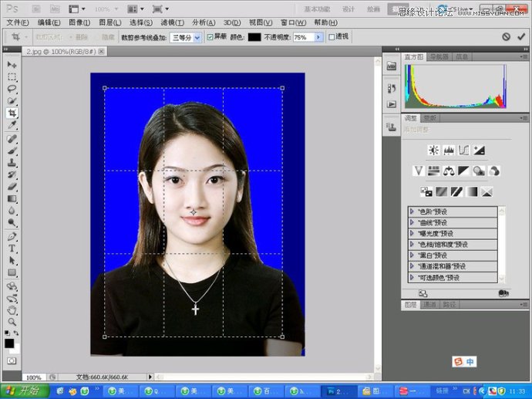
Task: Select the Horizontal Type tool
Action: (12, 248)
